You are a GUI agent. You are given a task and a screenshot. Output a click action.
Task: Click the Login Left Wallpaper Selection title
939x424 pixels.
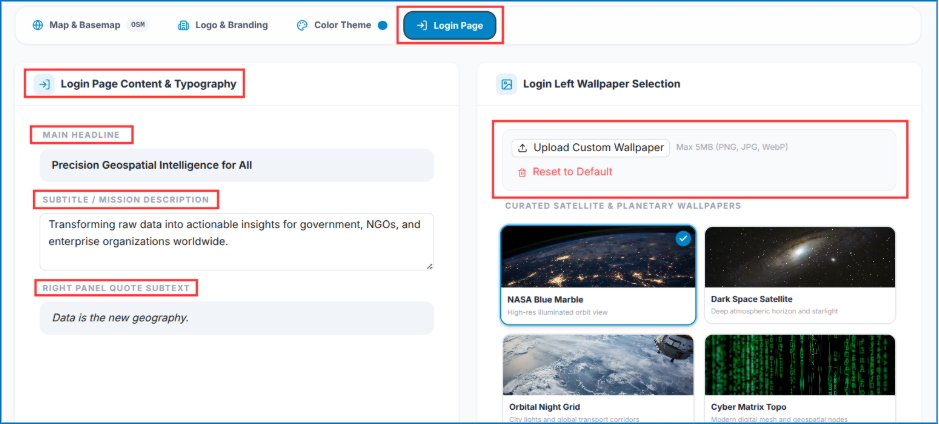[x=602, y=84]
